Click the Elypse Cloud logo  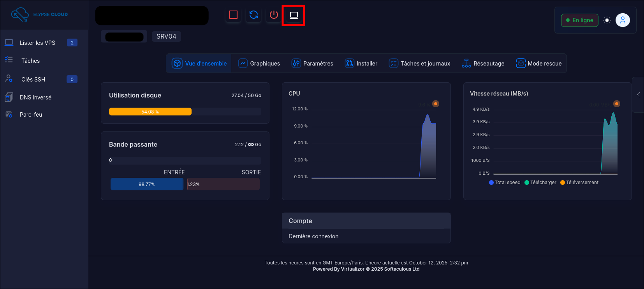[x=39, y=14]
